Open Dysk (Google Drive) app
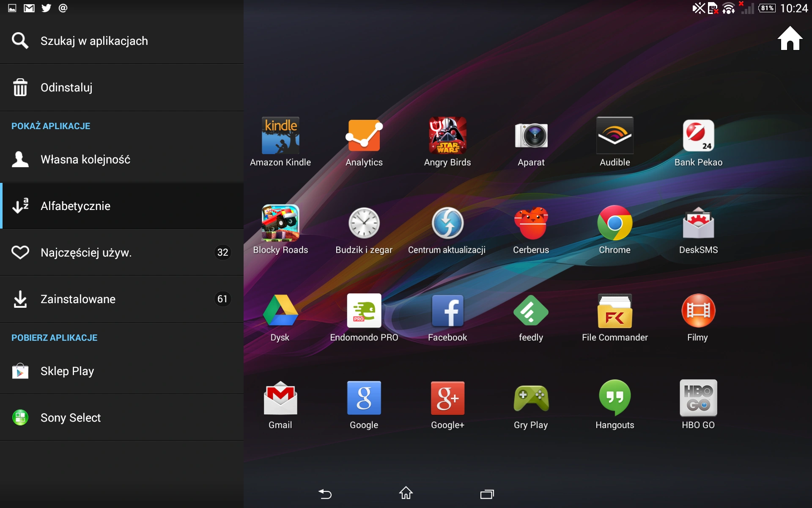 click(280, 317)
